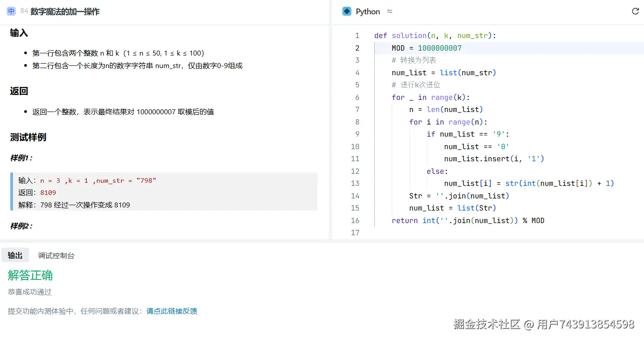The image size is (644, 340).
Task: Open the 请点此链接反馈 feedback link
Action: pos(172,311)
